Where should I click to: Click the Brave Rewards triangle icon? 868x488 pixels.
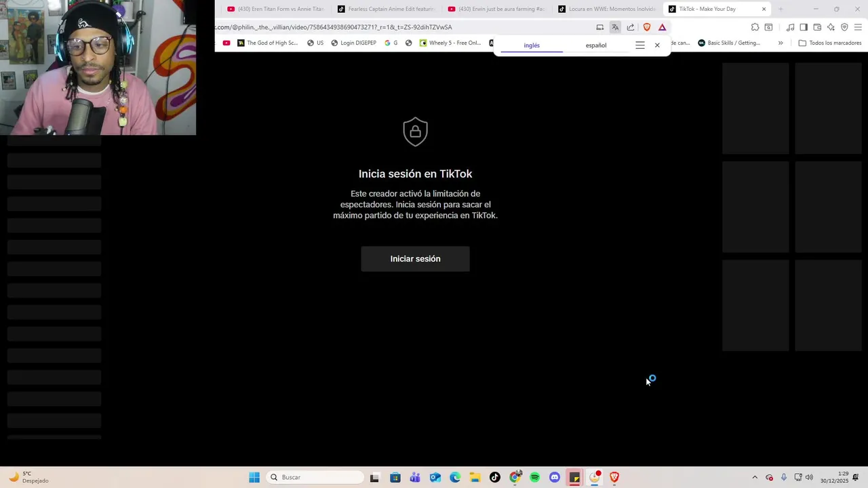[663, 27]
